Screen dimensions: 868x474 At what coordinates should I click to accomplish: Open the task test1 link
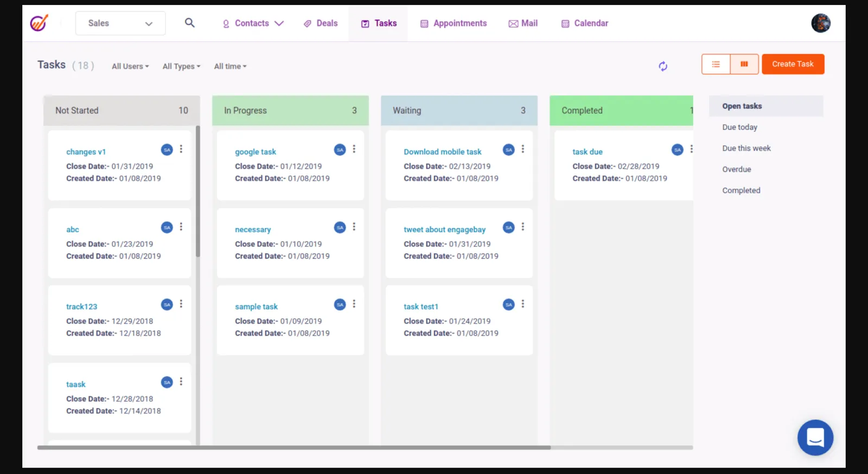tap(421, 306)
